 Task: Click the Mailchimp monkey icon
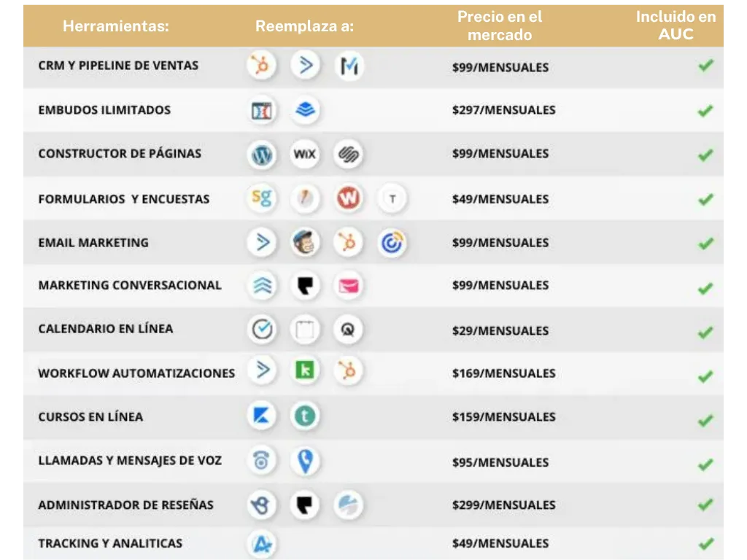[305, 243]
